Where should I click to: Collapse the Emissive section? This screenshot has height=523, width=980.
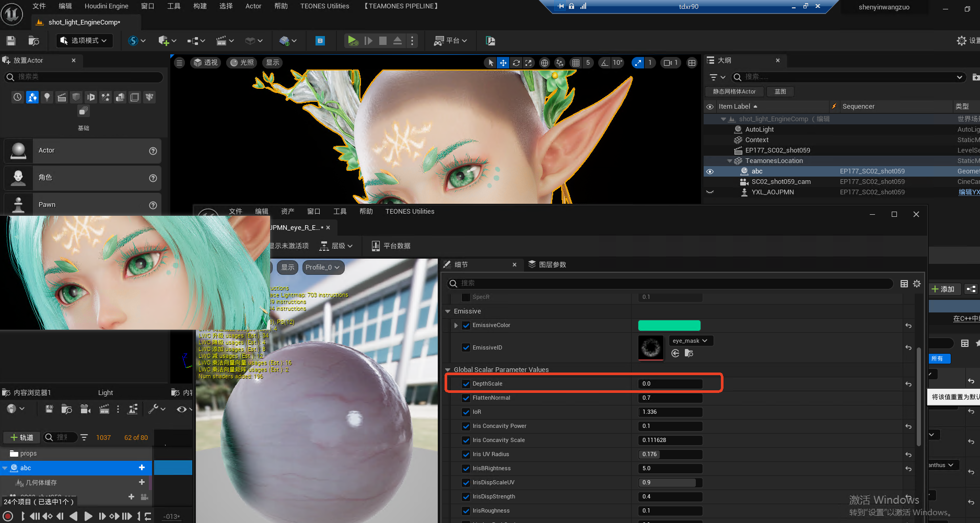[x=448, y=311]
